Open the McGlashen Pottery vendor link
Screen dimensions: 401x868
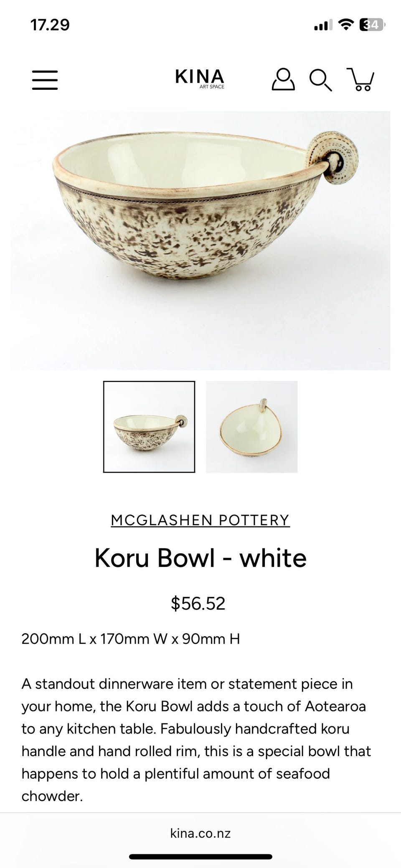point(200,520)
